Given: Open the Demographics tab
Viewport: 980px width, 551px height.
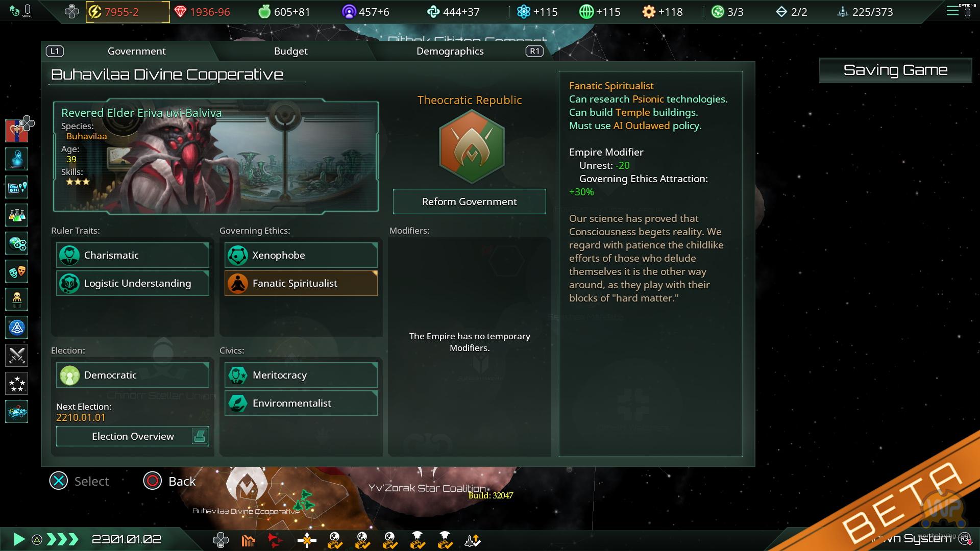Looking at the screenshot, I should pyautogui.click(x=450, y=51).
